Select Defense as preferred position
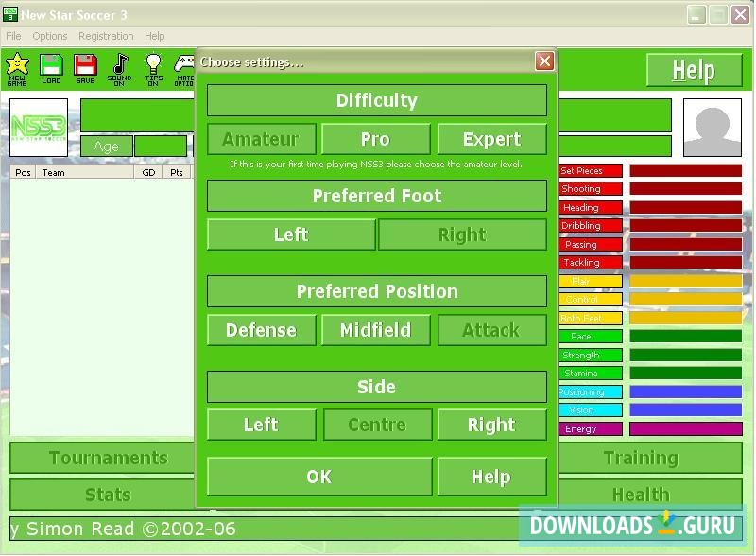Image resolution: width=756 pixels, height=556 pixels. tap(262, 330)
